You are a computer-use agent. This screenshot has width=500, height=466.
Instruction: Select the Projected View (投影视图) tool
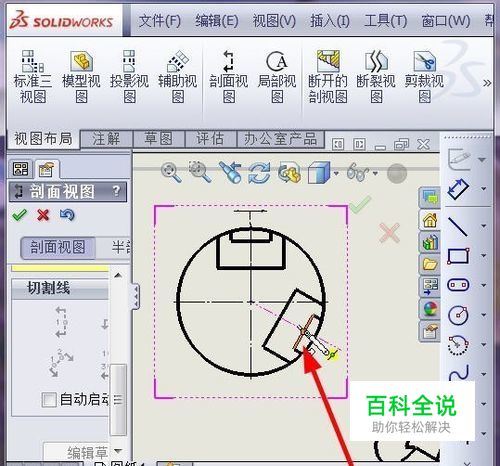tap(129, 77)
